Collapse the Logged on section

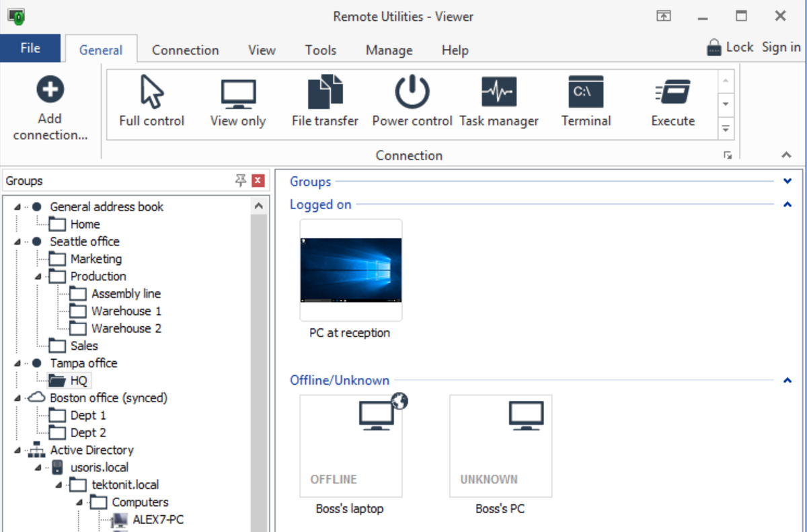787,204
